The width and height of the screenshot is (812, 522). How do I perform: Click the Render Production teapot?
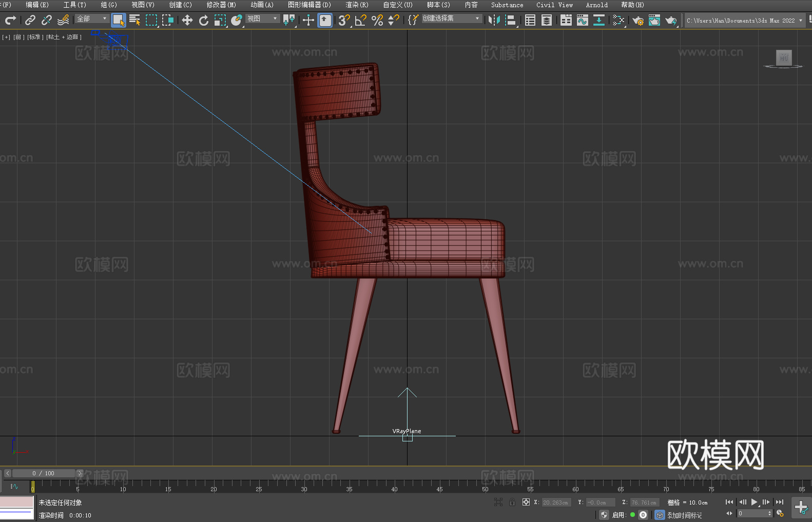671,20
